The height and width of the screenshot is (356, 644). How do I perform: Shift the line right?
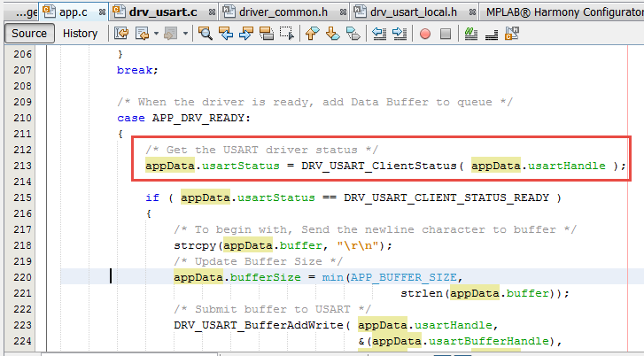399,34
